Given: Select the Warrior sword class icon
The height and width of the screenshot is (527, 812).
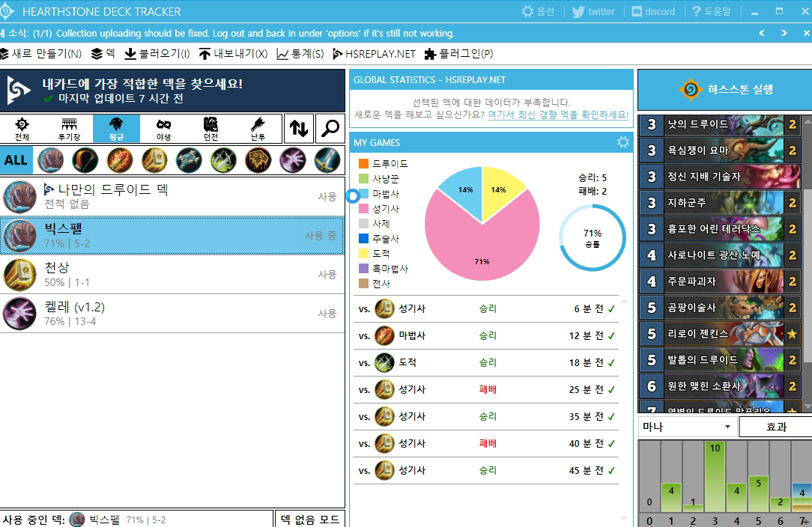Looking at the screenshot, I should pos(327,159).
